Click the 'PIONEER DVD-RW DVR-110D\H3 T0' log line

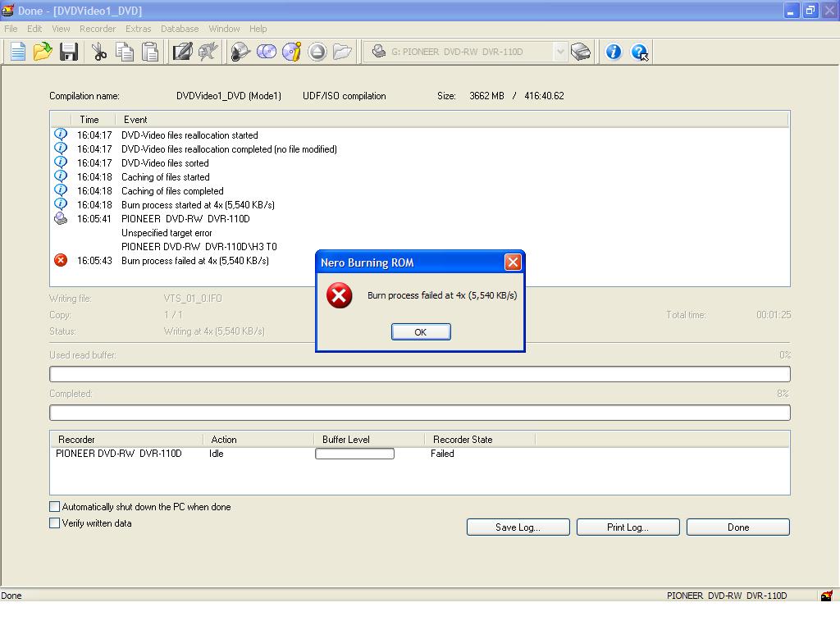click(x=199, y=247)
